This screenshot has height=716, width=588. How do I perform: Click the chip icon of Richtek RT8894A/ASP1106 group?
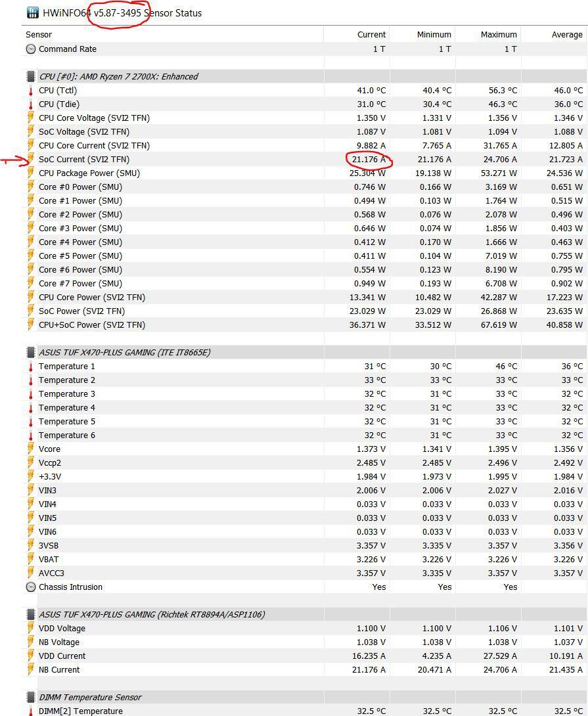pos(31,614)
